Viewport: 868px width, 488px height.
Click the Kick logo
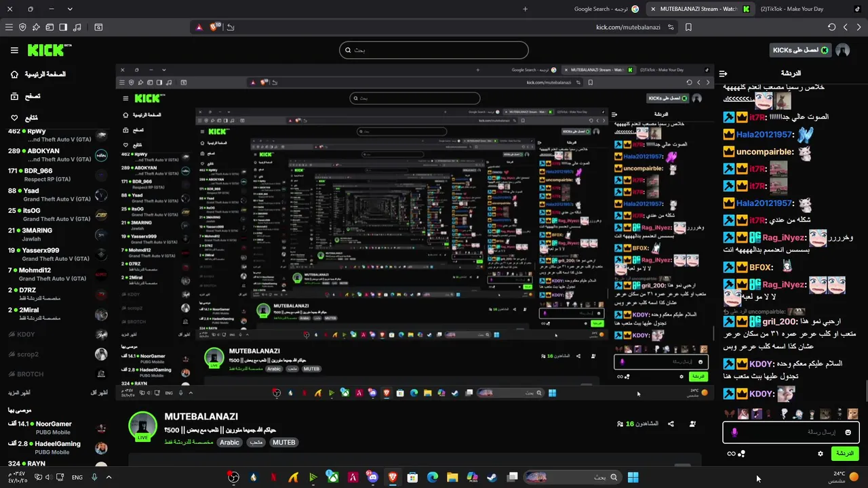point(50,50)
